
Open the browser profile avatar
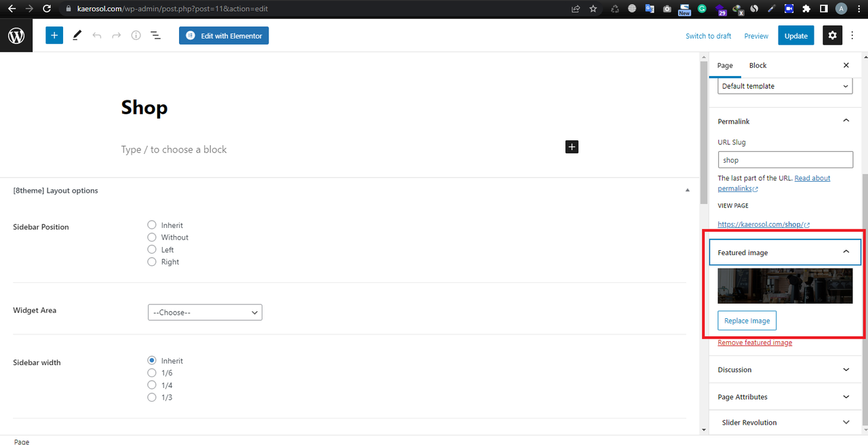(841, 9)
